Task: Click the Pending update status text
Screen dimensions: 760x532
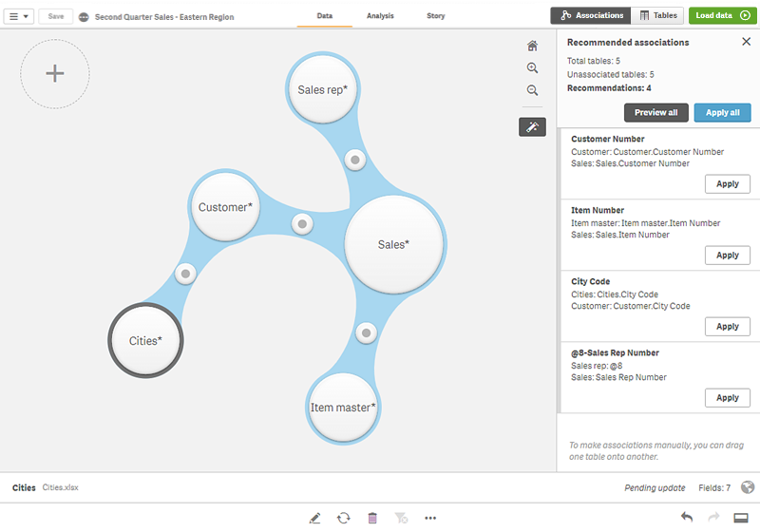Action: click(655, 488)
